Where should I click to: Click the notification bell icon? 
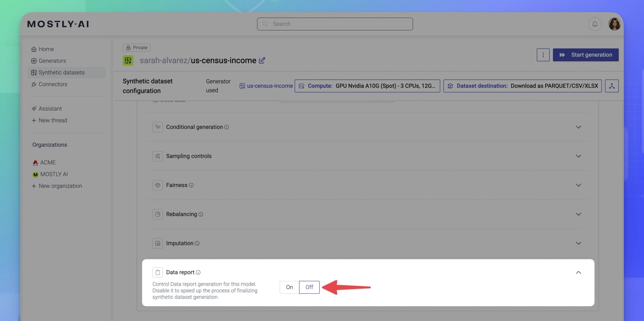click(x=595, y=24)
